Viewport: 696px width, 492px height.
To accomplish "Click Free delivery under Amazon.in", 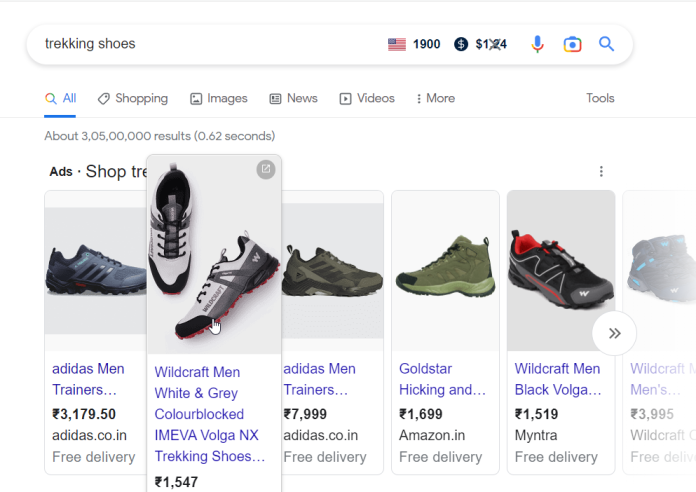I will pyautogui.click(x=440, y=457).
